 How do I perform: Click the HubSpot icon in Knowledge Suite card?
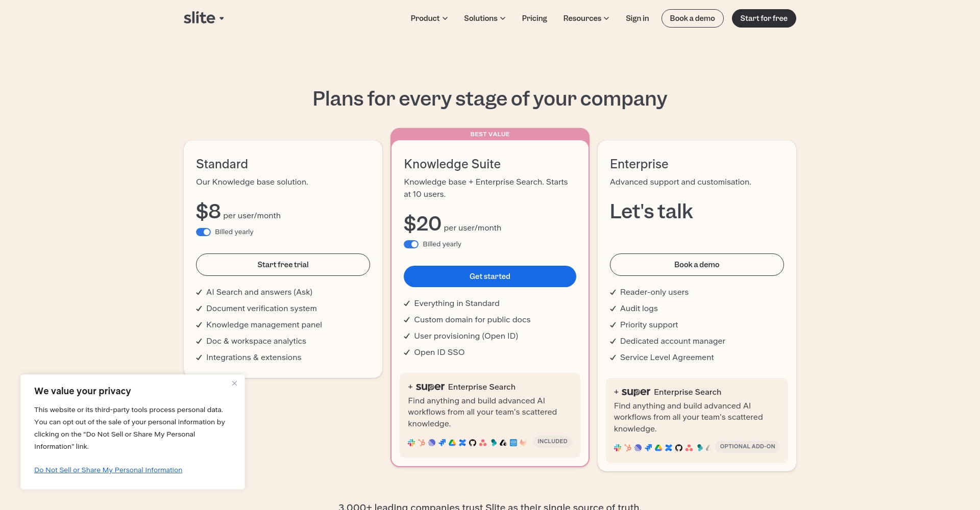pos(422,443)
